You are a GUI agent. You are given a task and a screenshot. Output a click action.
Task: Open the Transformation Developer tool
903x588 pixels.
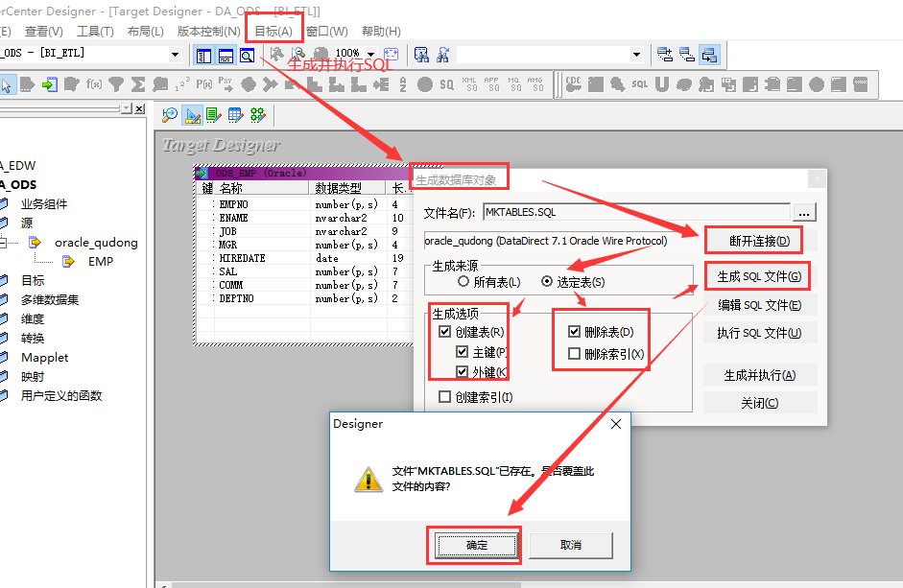[x=213, y=113]
